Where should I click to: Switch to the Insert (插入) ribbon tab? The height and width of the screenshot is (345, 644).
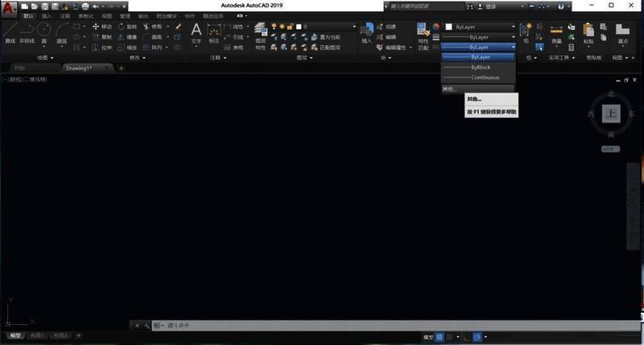click(x=47, y=15)
